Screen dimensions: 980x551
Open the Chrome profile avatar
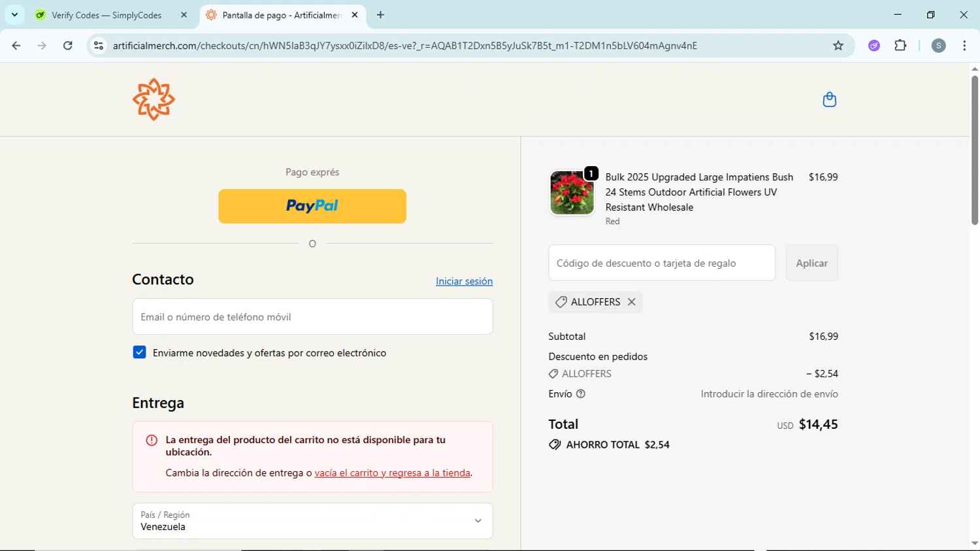(x=939, y=46)
